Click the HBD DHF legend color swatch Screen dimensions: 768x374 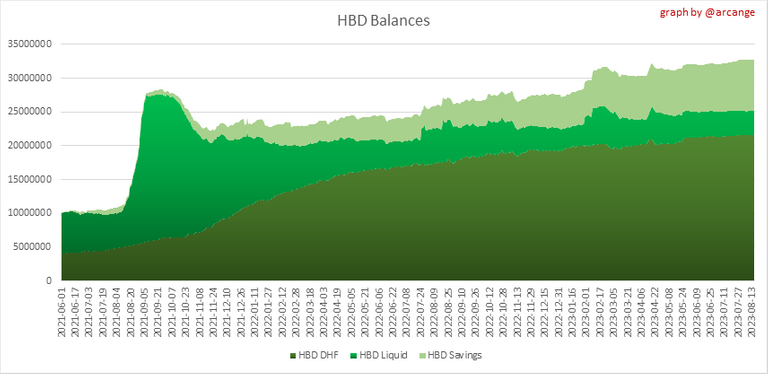click(x=293, y=355)
